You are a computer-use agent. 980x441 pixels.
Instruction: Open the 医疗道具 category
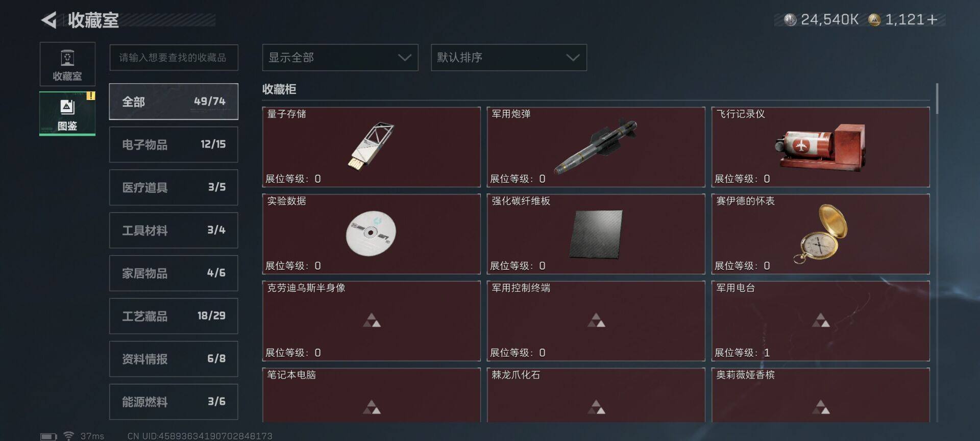pos(174,187)
